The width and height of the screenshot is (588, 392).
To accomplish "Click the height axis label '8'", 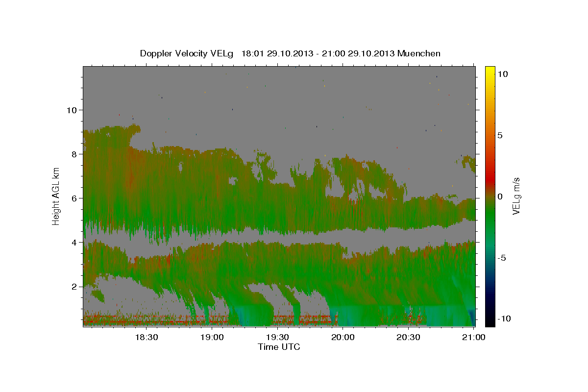I will tap(74, 154).
